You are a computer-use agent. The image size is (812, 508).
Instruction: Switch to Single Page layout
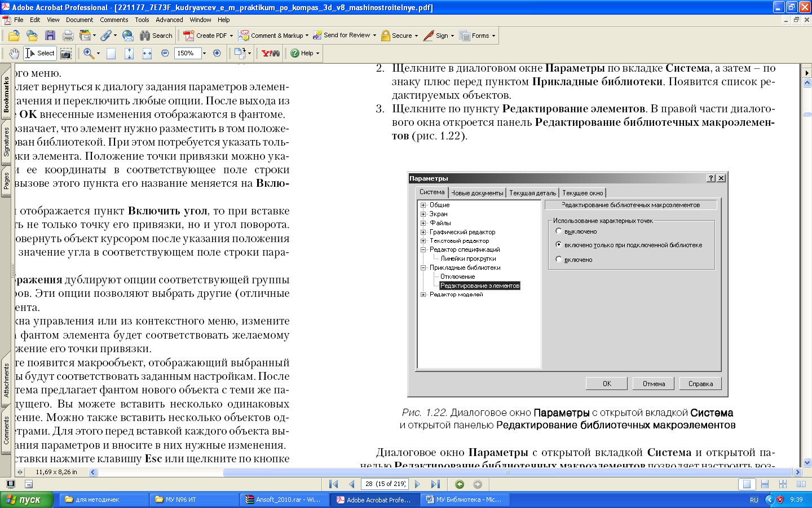coord(747,484)
